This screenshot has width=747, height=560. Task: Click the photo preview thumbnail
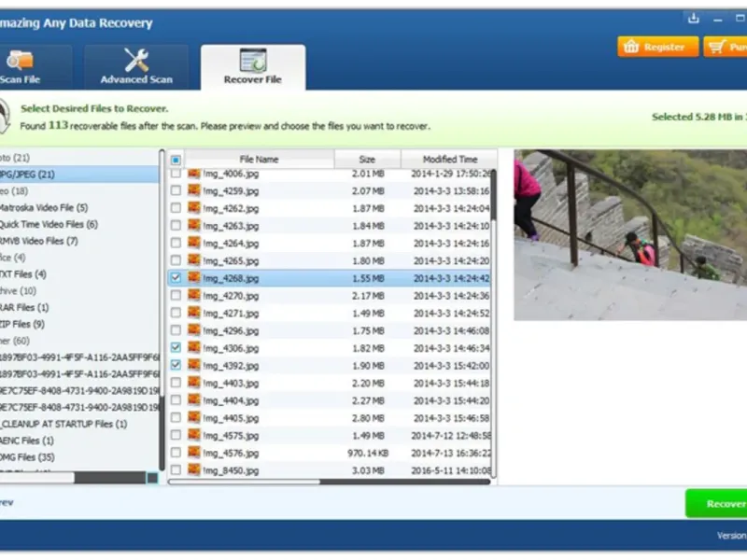pyautogui.click(x=630, y=235)
